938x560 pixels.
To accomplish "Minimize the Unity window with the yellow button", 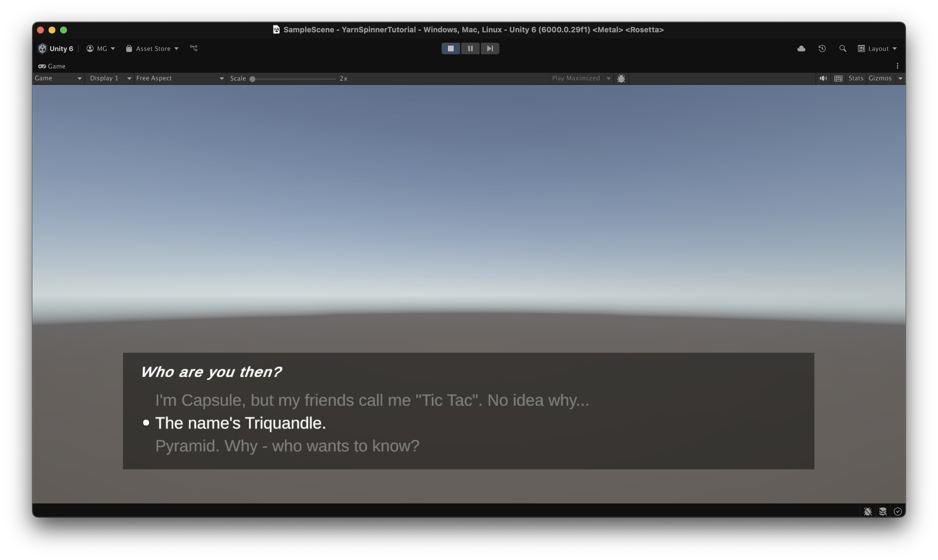I will [x=52, y=30].
